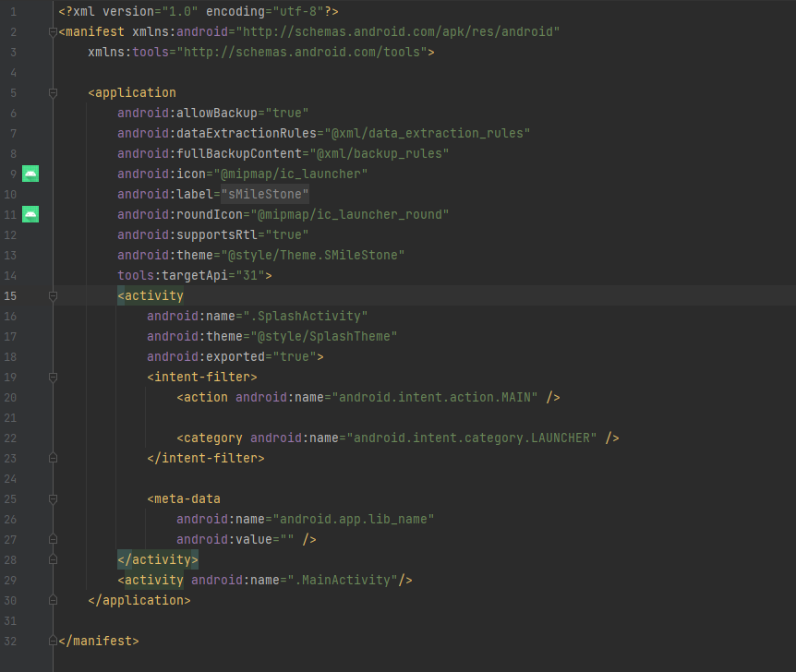Click the tools:targetApi attribute
796x672 pixels.
pos(173,276)
